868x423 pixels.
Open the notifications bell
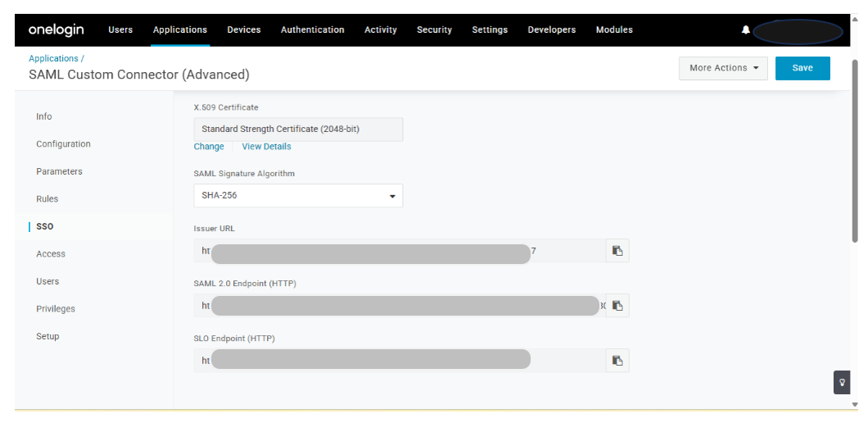(x=745, y=30)
